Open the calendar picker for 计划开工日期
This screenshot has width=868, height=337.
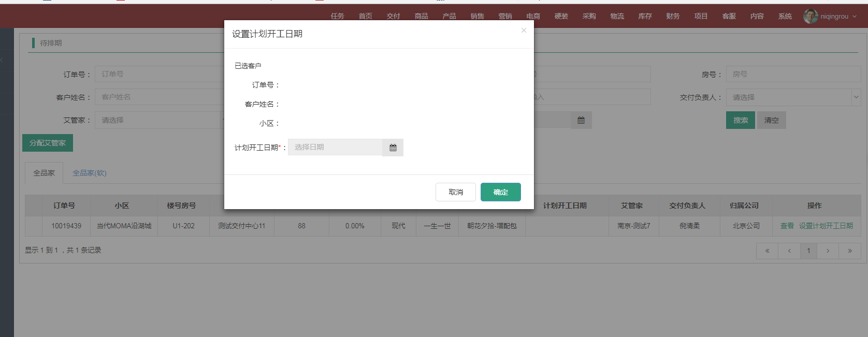[x=393, y=148]
